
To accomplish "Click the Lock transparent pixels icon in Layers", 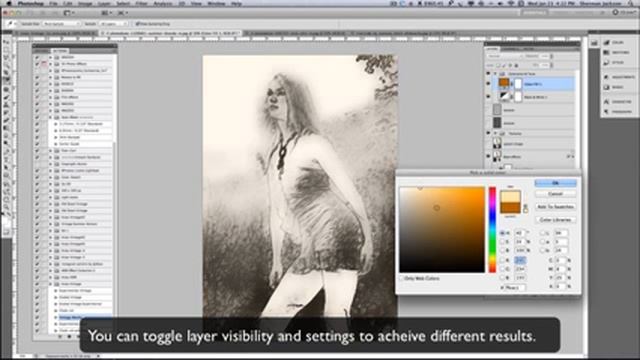I will 498,65.
